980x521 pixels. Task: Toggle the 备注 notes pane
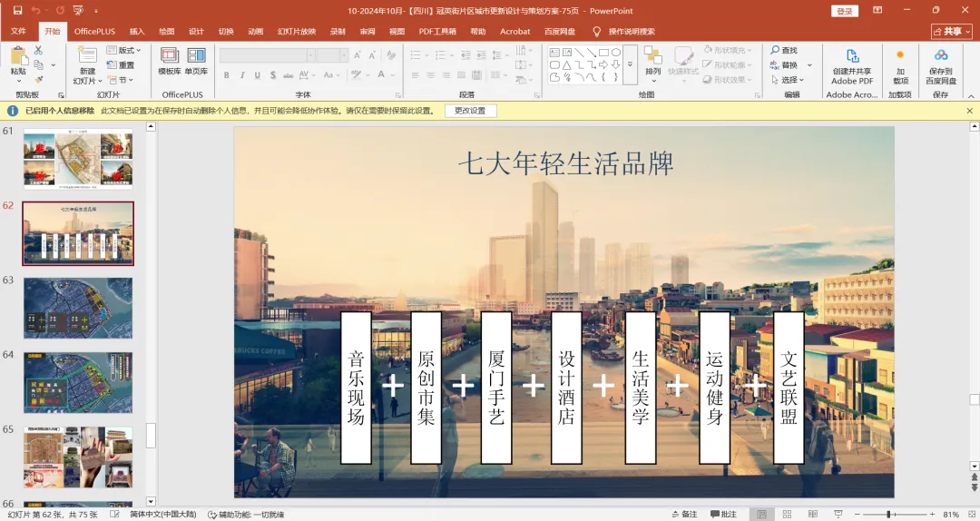pyautogui.click(x=684, y=514)
